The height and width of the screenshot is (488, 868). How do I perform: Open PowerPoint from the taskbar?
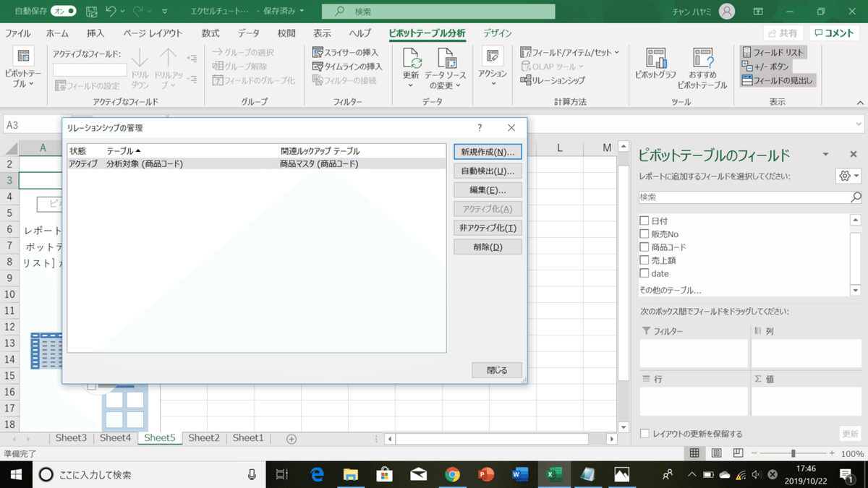tap(486, 474)
